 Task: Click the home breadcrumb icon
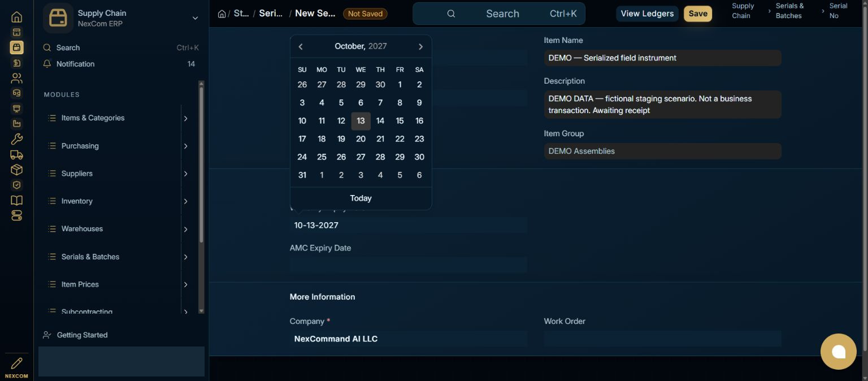click(x=222, y=14)
